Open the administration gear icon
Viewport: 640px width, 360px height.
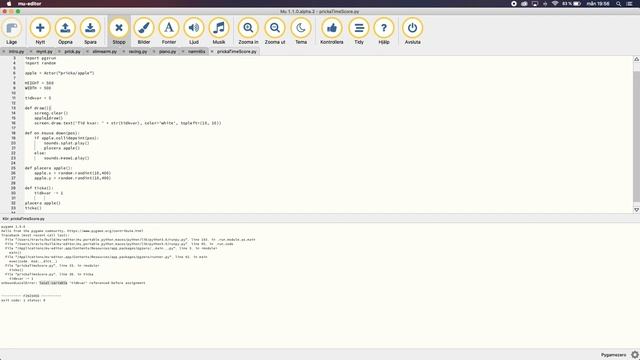635,355
